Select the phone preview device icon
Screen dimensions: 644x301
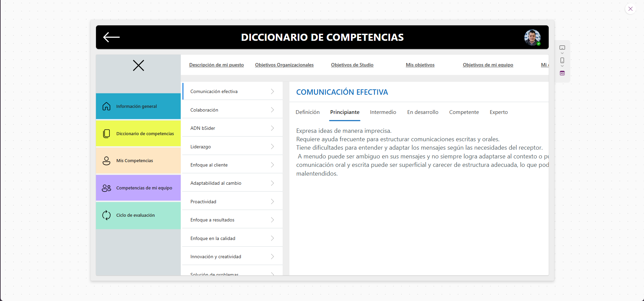(562, 60)
